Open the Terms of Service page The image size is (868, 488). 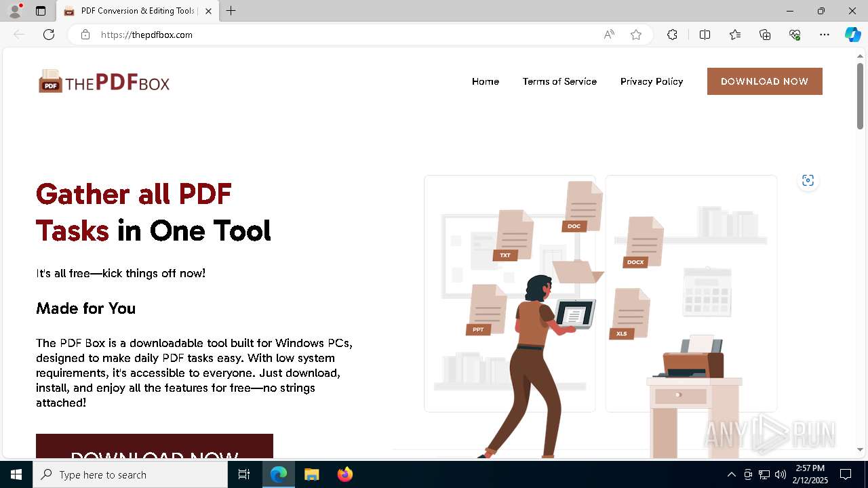click(559, 81)
